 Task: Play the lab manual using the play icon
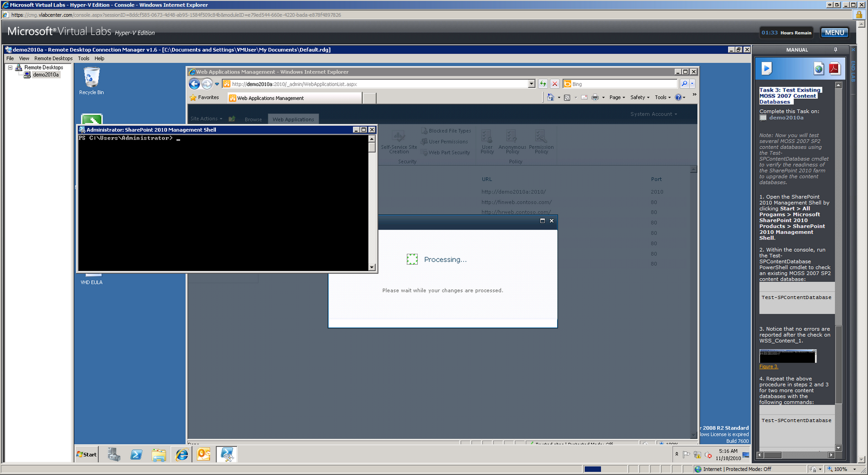point(767,68)
